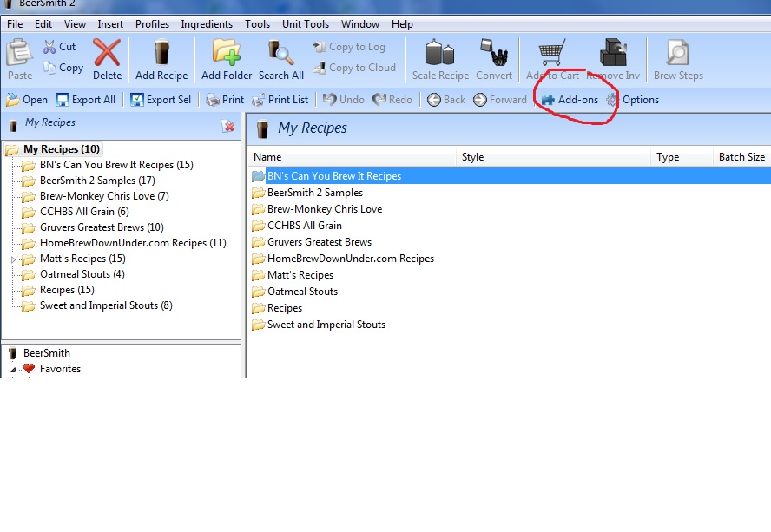Navigate Forward in the toolbar
This screenshot has height=532, width=771.
point(499,100)
